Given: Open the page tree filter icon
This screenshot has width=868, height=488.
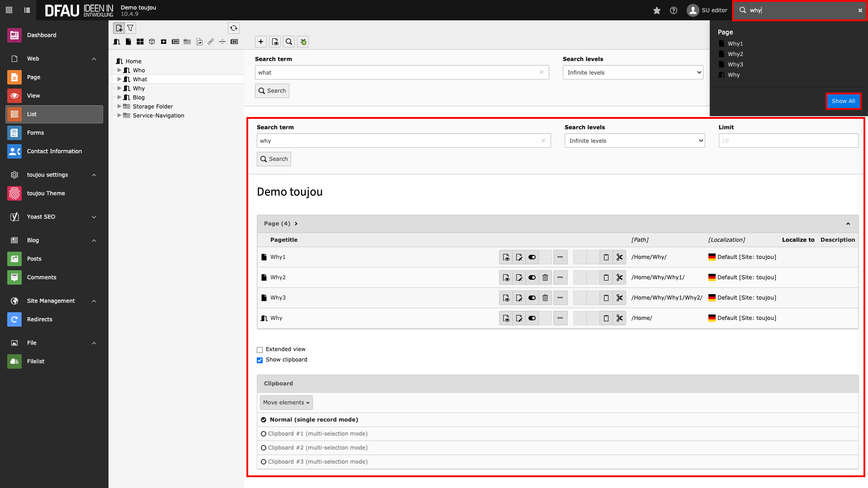Looking at the screenshot, I should pos(130,28).
